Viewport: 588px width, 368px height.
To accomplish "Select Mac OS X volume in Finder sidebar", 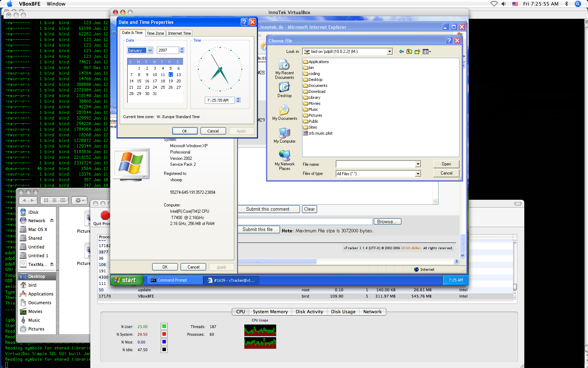I will click(x=37, y=229).
